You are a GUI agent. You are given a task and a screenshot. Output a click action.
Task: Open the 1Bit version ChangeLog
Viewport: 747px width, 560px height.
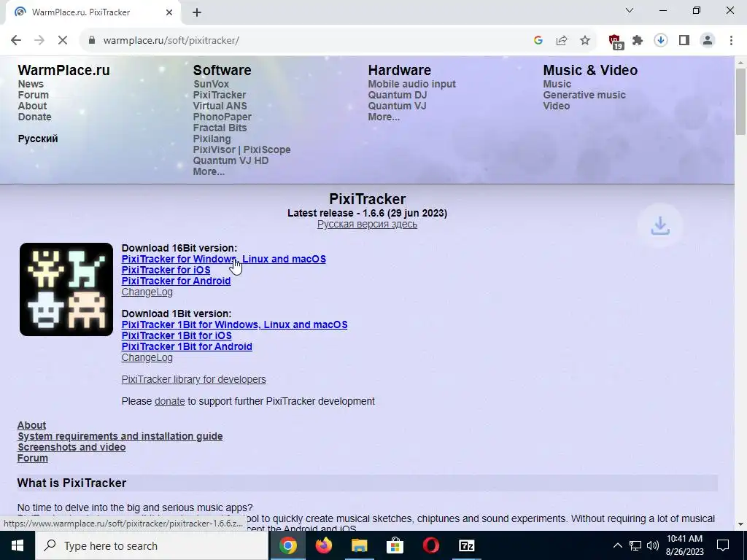pos(147,357)
